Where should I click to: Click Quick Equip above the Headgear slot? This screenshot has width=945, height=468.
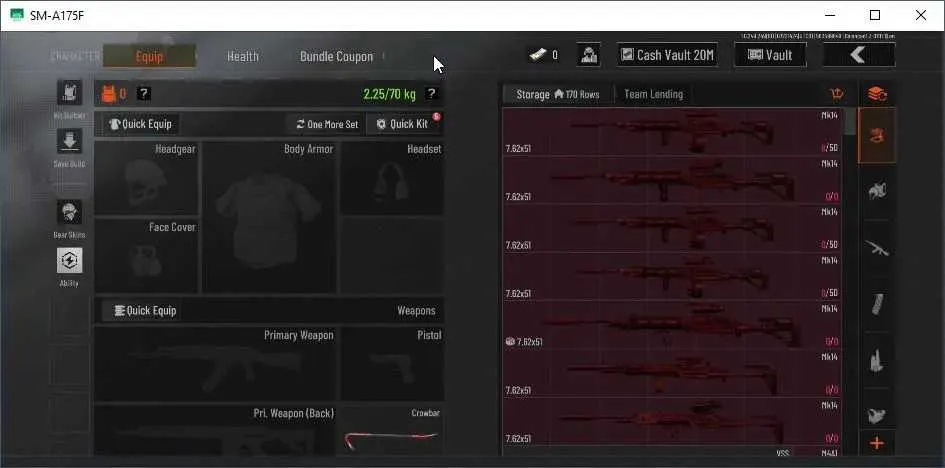[x=140, y=124]
